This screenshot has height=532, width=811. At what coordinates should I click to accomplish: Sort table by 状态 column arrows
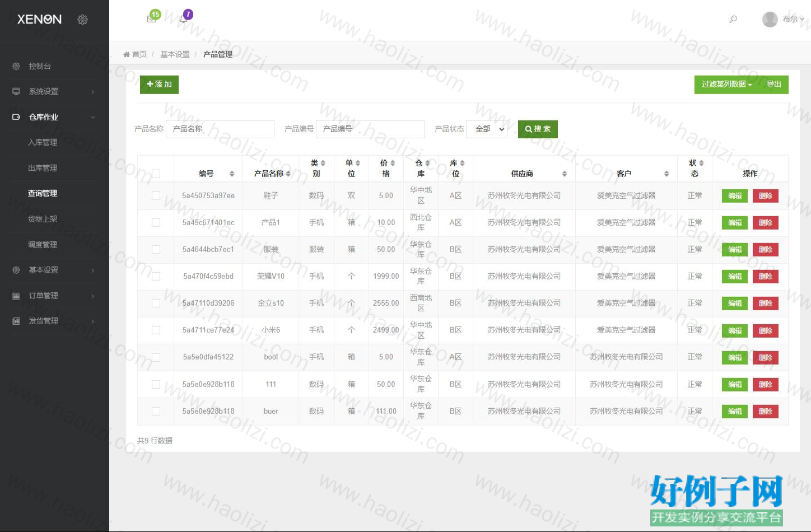(x=701, y=163)
